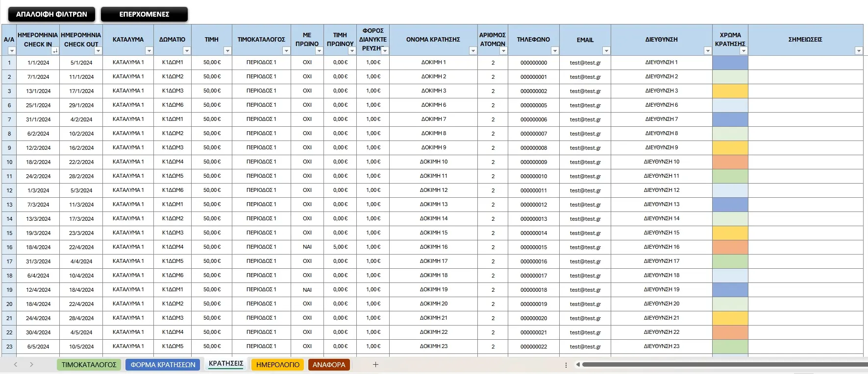Viewport: 868px width, 374px height.
Task: Switch to the ΑΝΑΦΟΡΑ sheet tab
Action: coord(329,365)
